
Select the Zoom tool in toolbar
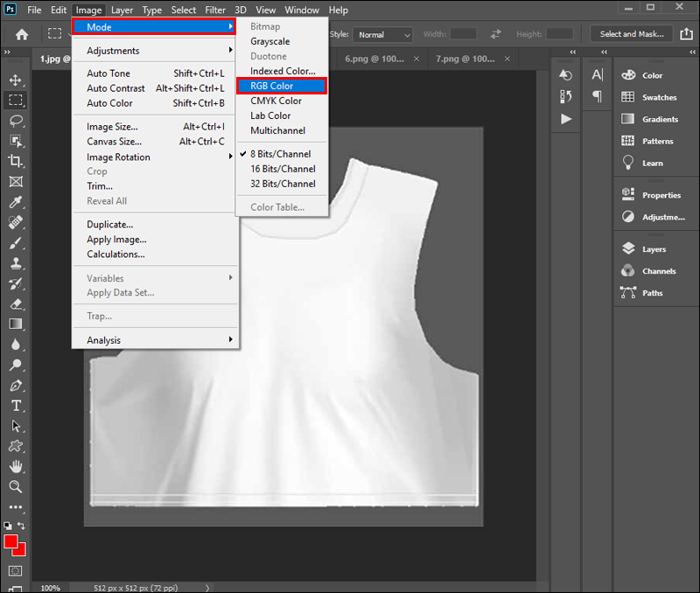click(x=16, y=486)
